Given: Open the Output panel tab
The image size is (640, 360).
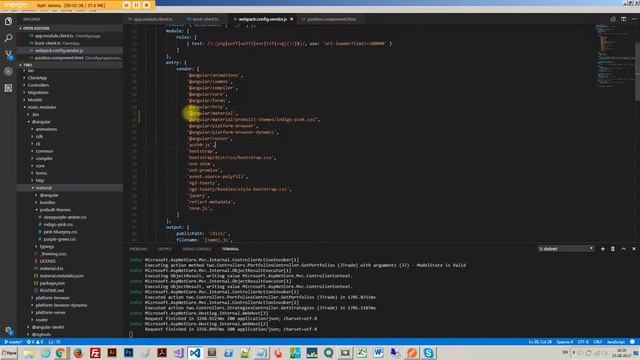Looking at the screenshot, I should tap(165, 249).
